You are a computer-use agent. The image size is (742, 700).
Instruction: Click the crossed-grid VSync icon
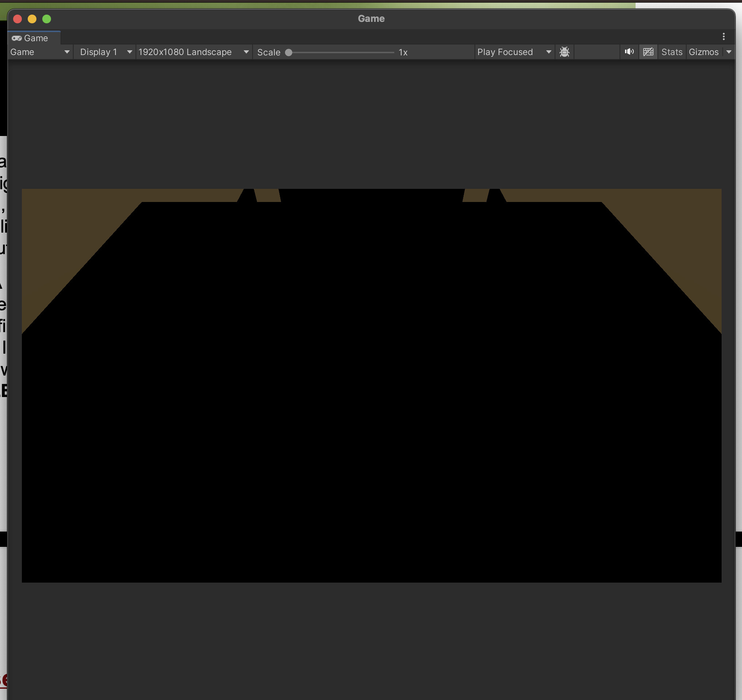coord(648,52)
